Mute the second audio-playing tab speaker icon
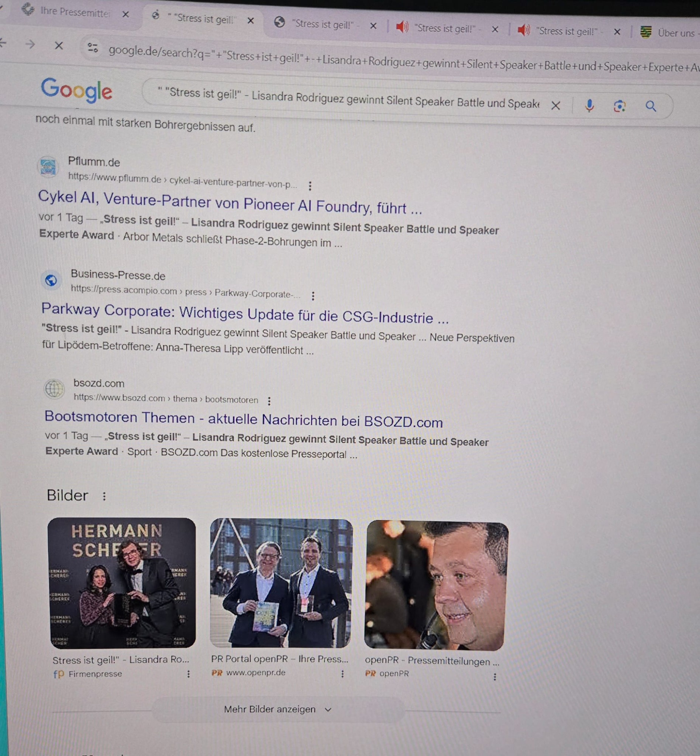The image size is (700, 756). [523, 29]
